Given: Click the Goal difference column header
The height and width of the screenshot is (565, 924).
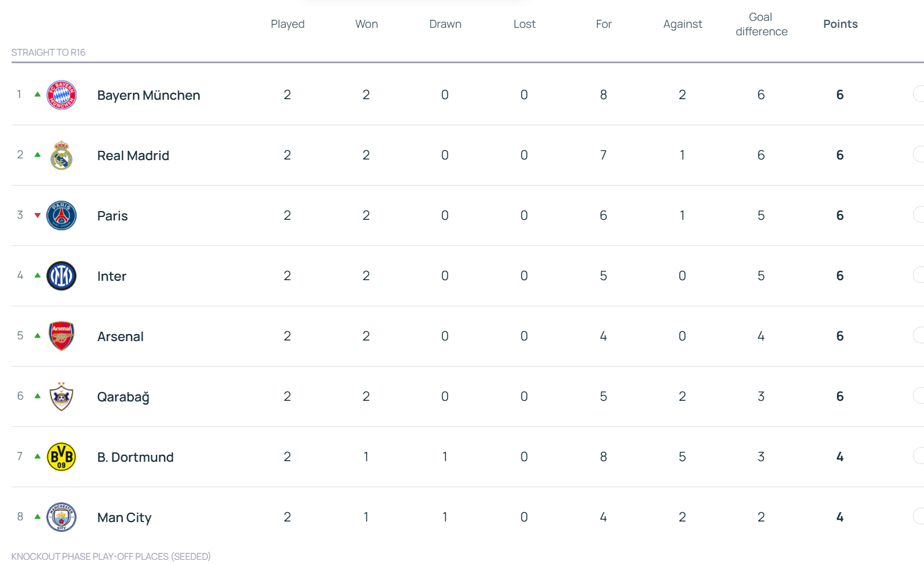Looking at the screenshot, I should click(761, 24).
